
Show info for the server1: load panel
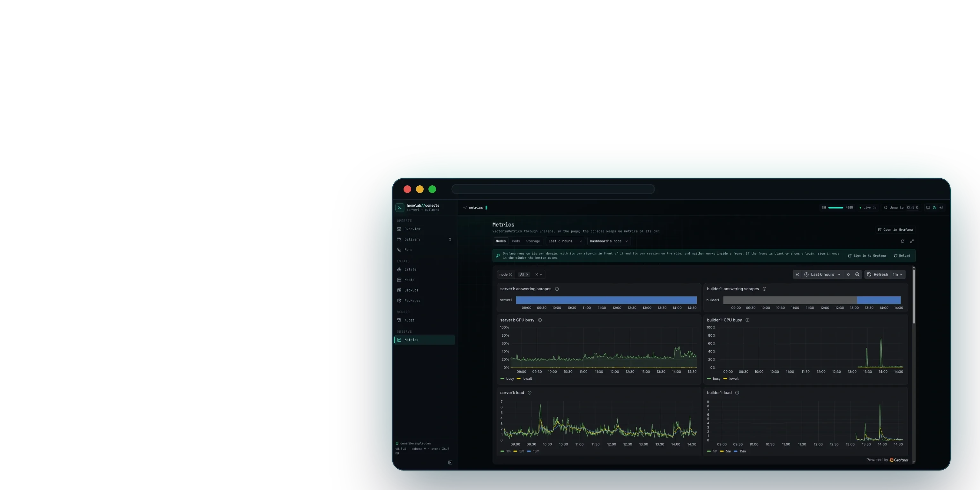tap(529, 393)
